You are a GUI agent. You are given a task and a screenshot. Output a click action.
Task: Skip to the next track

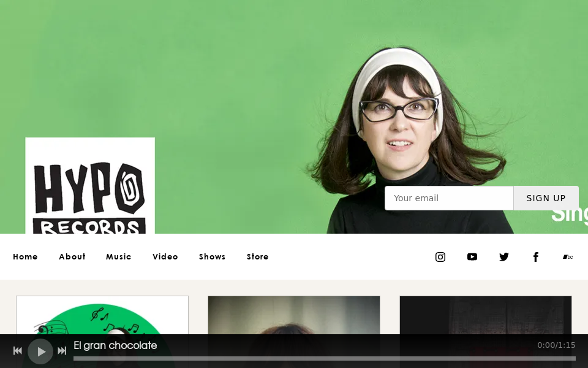coord(62,351)
